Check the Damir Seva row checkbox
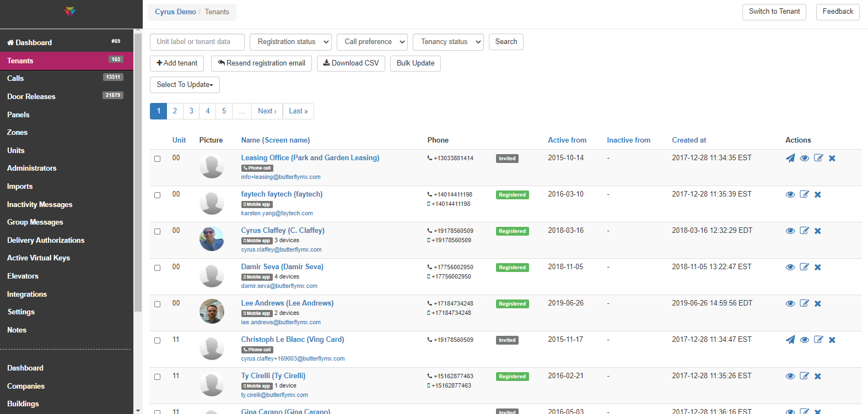The image size is (868, 414). [158, 268]
